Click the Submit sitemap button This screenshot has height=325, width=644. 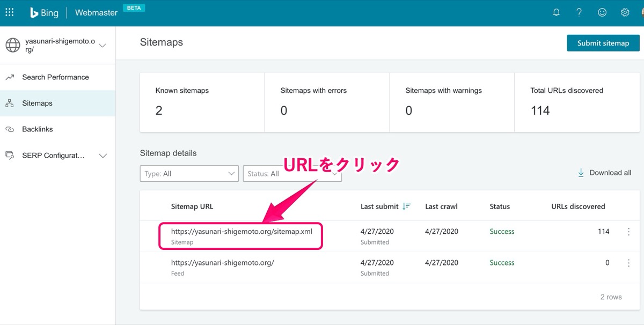(x=603, y=43)
